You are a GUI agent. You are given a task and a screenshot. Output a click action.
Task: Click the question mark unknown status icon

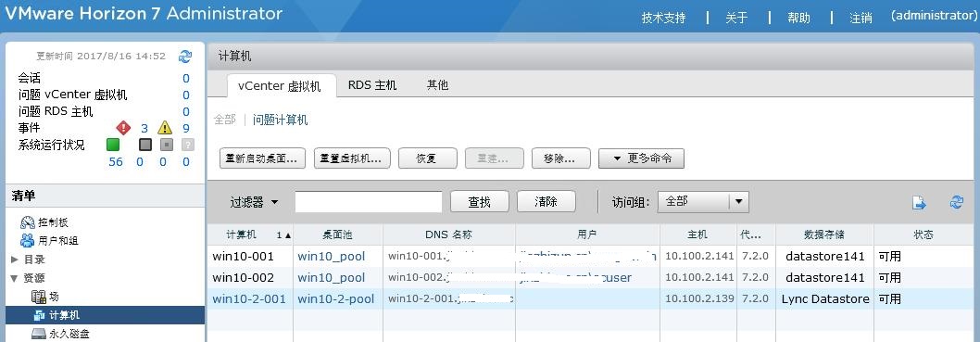pyautogui.click(x=187, y=146)
